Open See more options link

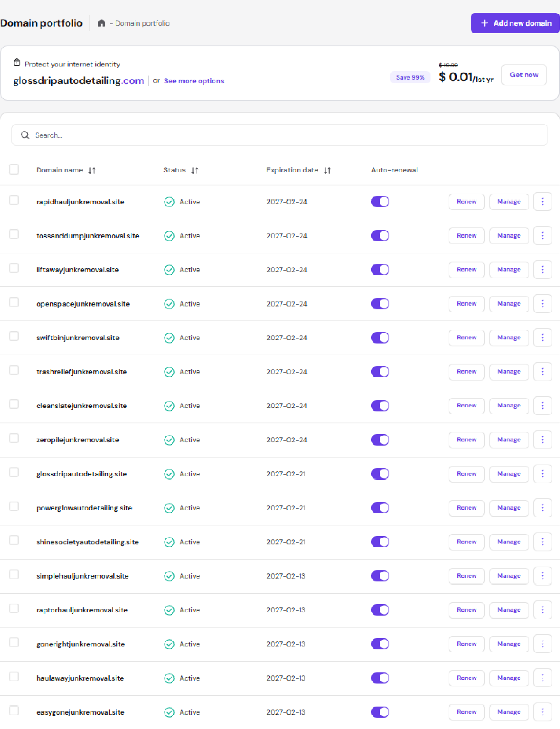[194, 81]
